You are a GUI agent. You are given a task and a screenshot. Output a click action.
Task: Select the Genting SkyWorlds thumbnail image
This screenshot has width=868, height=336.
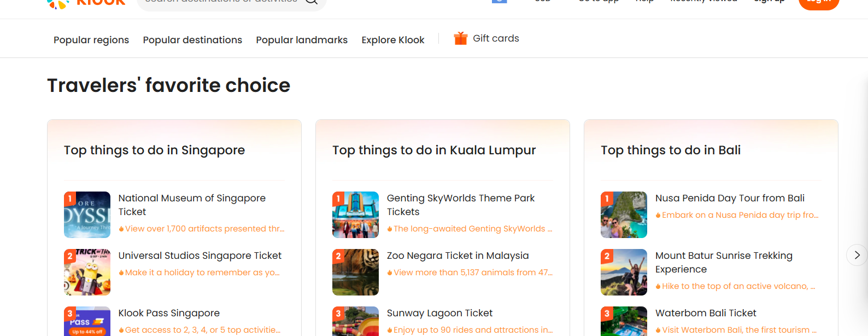coord(355,215)
